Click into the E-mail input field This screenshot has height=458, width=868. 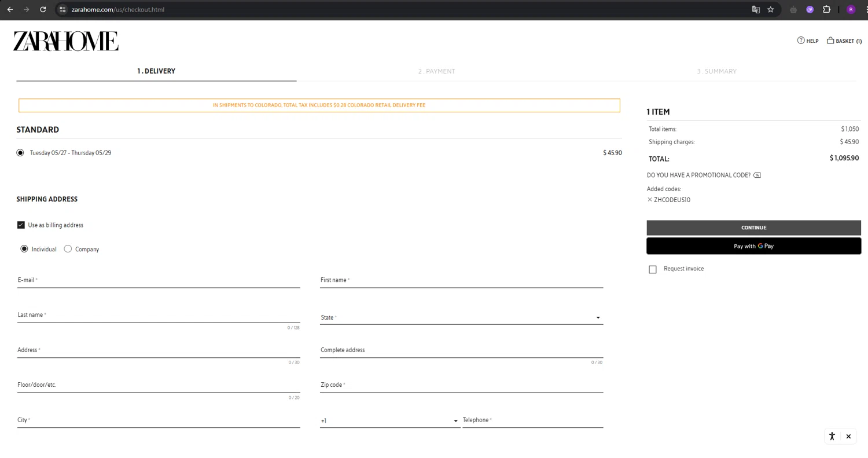coord(159,281)
